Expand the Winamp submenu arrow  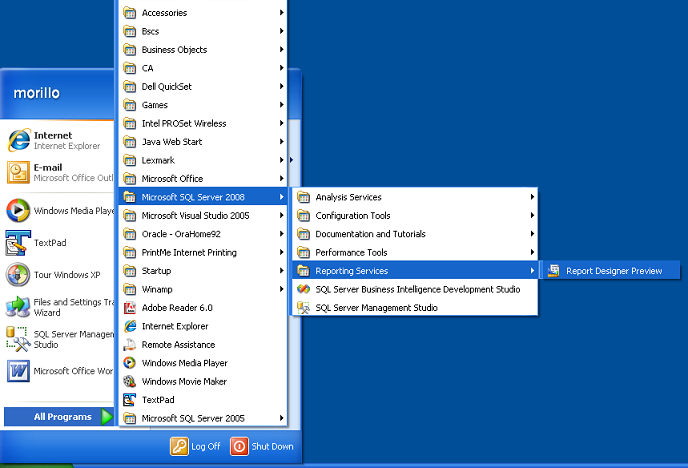point(282,289)
